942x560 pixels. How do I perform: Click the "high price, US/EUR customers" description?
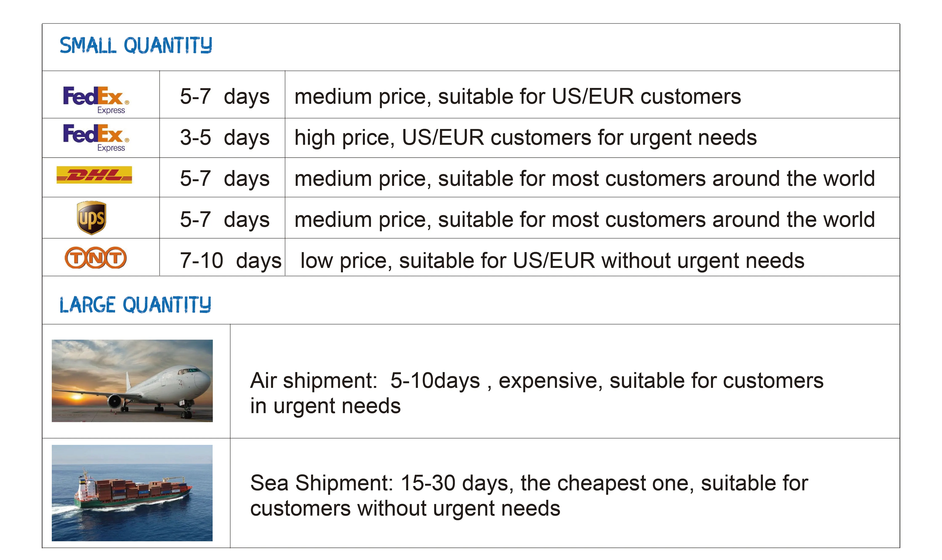coord(525,137)
